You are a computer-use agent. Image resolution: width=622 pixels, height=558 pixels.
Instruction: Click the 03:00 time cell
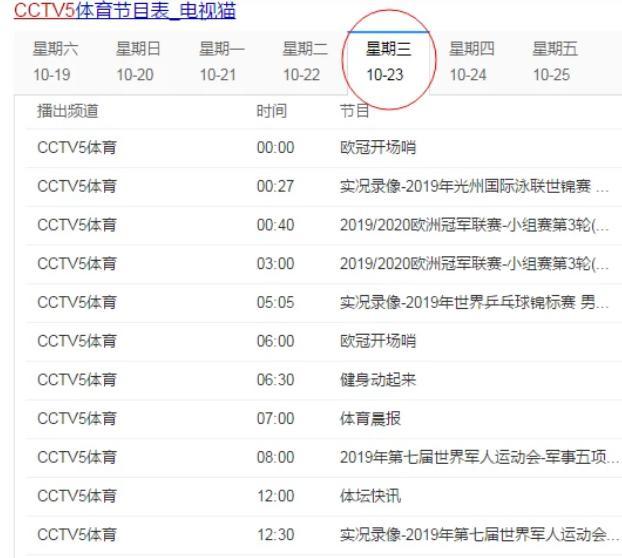click(276, 264)
